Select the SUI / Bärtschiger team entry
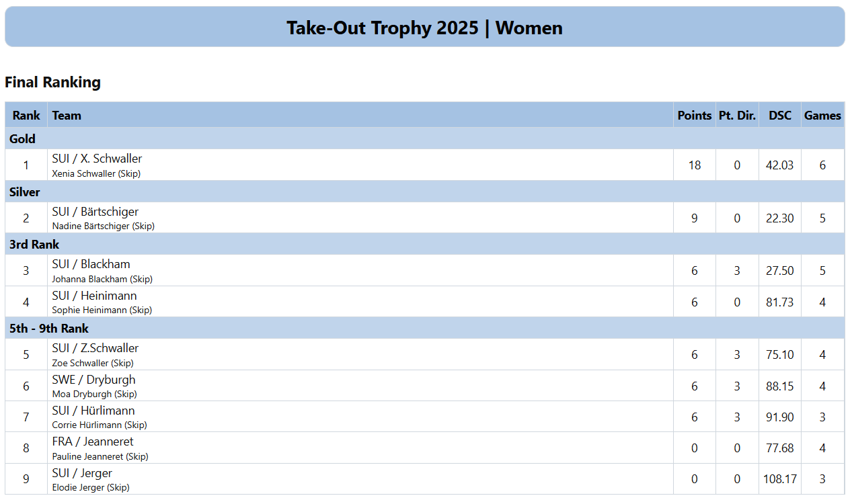 (95, 212)
